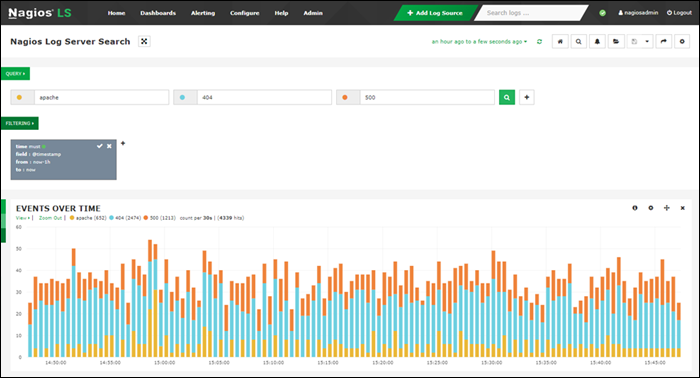
Task: Focus the 500 query input field
Action: coord(427,97)
